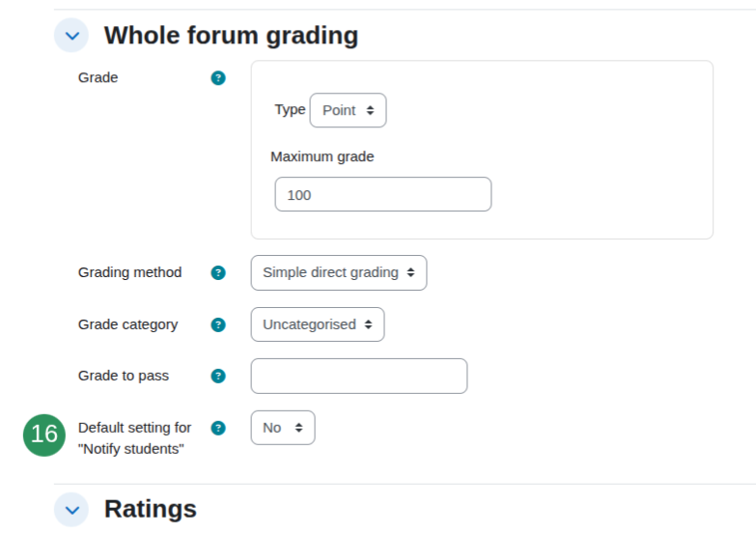This screenshot has width=756, height=534.
Task: Click into the empty Grade to pass field
Action: (359, 376)
